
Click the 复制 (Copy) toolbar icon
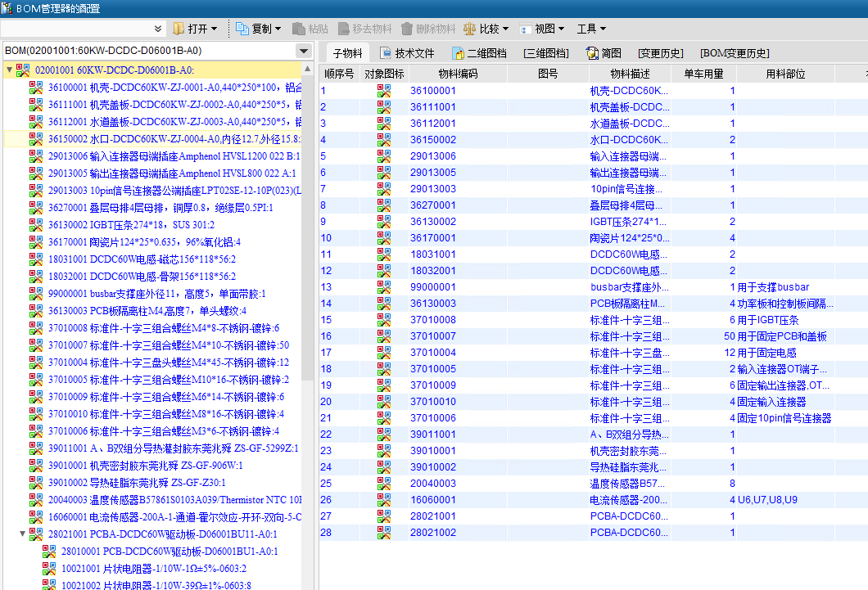(x=242, y=29)
